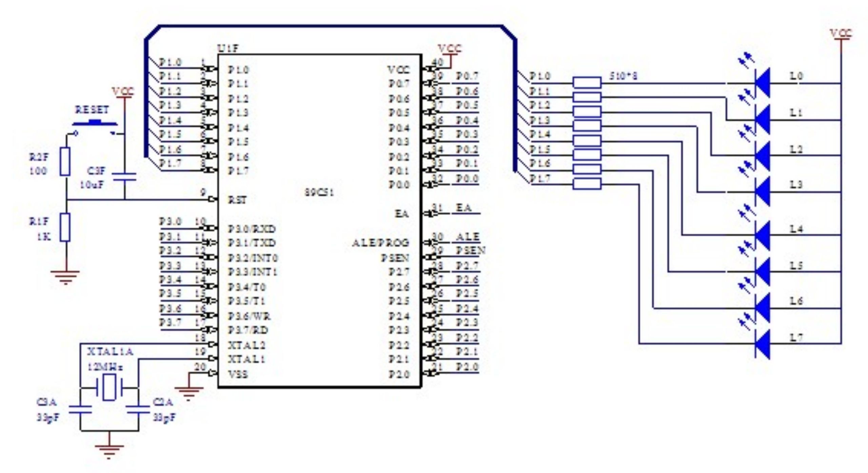This screenshot has height=473, width=868.
Task: Select the EA net label beside pin 31
Action: 464,207
